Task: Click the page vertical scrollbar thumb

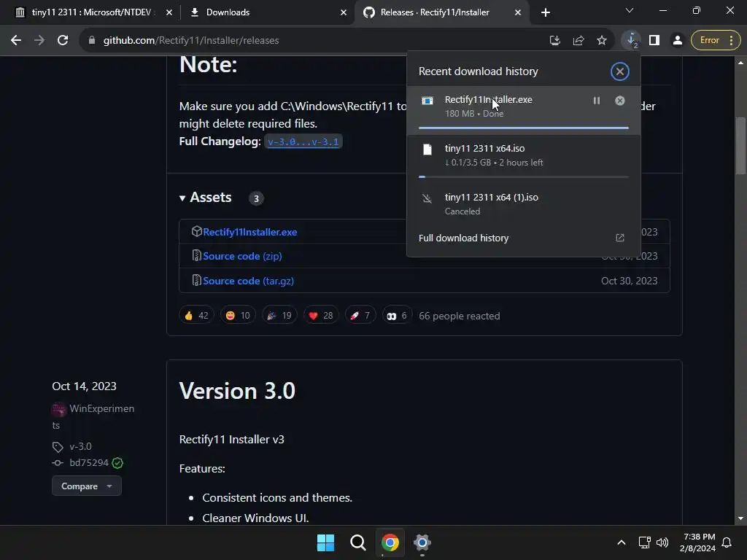Action: [741, 146]
